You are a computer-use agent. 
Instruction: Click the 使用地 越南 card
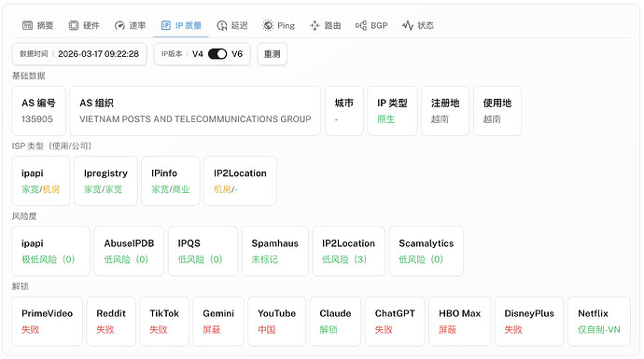(497, 111)
